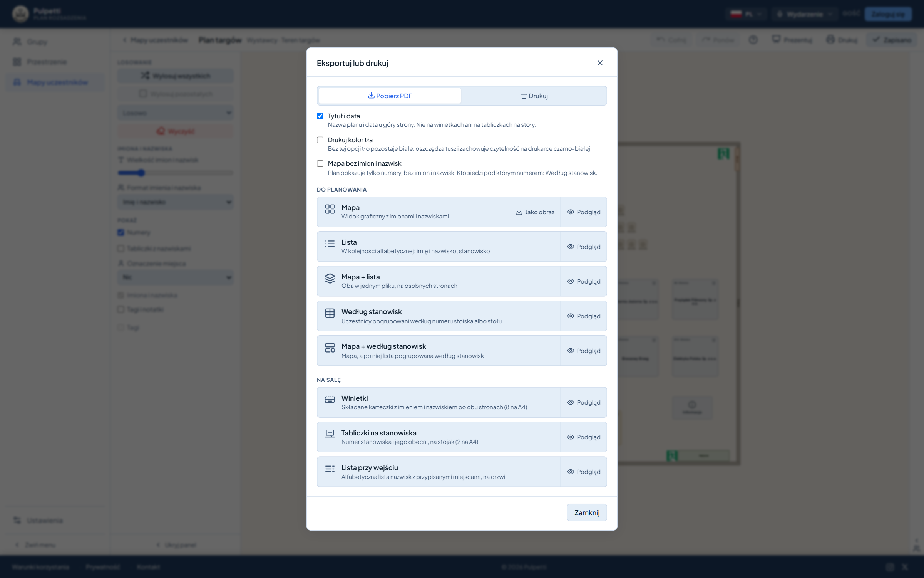Uncheck the Tytuł i data checkbox
The image size is (924, 578).
coord(320,116)
